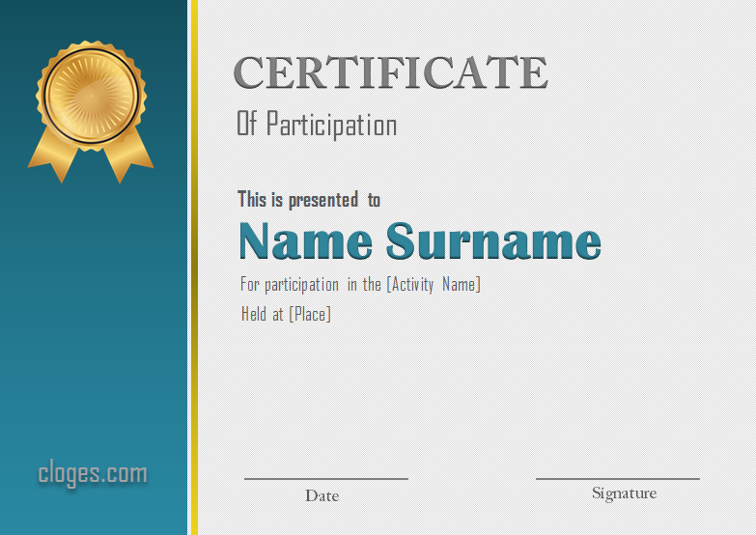Select the 'CERTIFICATE' heading text
Screen dimensions: 756x535
[390, 72]
